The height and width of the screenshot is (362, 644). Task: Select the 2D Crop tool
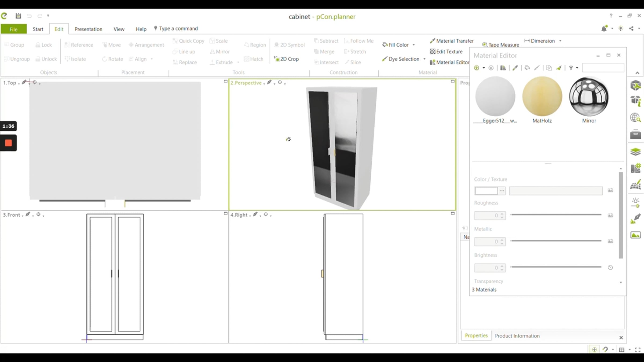click(x=286, y=59)
